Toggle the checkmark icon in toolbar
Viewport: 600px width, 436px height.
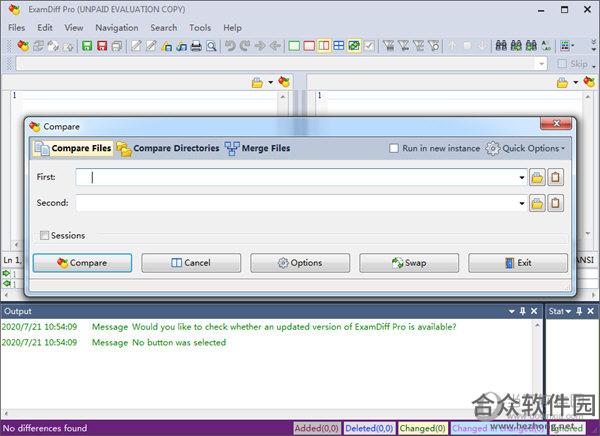point(369,46)
